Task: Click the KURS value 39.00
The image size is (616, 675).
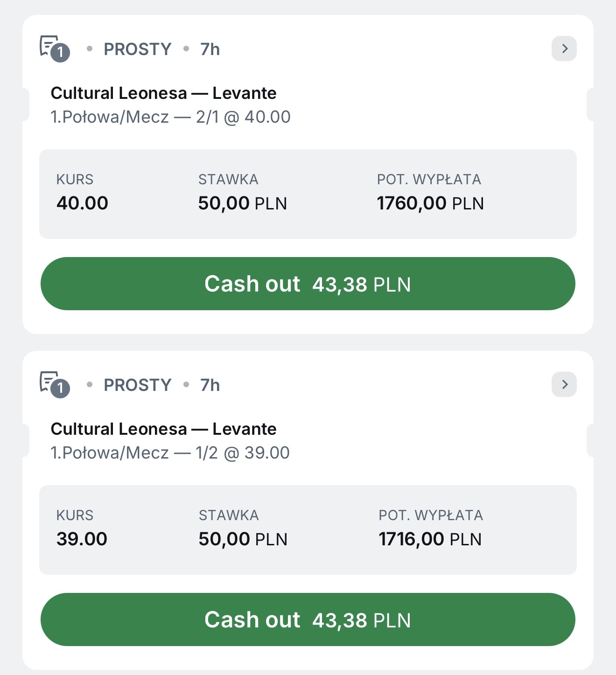Action: (82, 539)
